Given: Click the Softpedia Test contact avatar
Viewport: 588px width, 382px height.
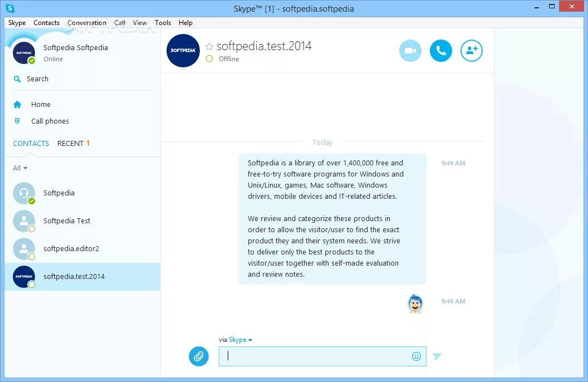Looking at the screenshot, I should [x=24, y=221].
